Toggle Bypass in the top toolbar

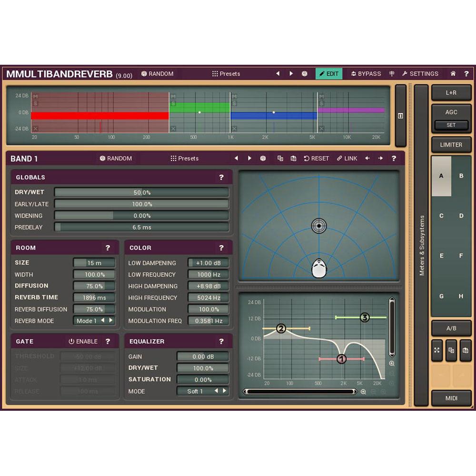366,74
